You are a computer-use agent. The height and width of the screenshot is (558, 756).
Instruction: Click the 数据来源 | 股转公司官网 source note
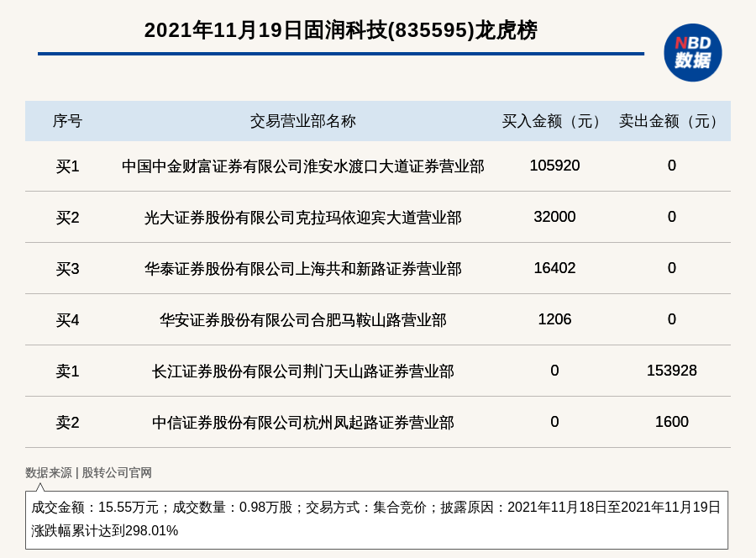[x=88, y=472]
